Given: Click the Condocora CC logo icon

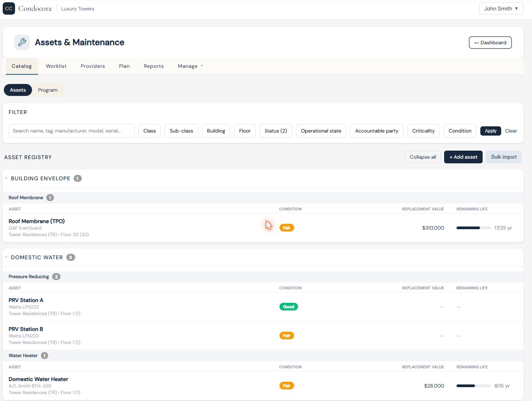Looking at the screenshot, I should (9, 8).
